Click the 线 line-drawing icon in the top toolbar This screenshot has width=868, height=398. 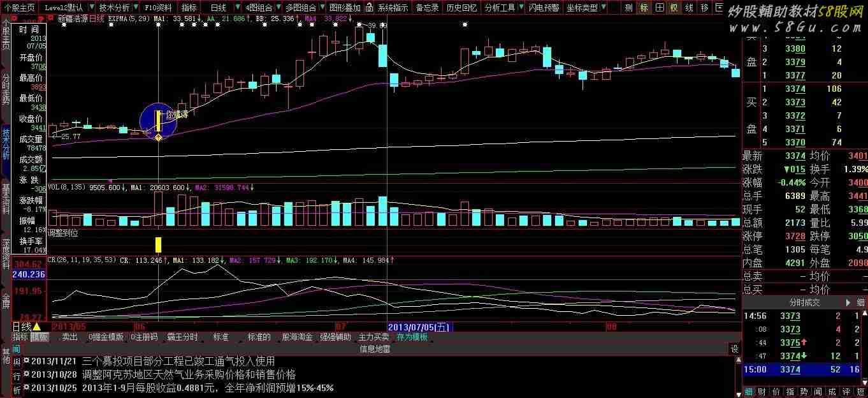point(689,8)
